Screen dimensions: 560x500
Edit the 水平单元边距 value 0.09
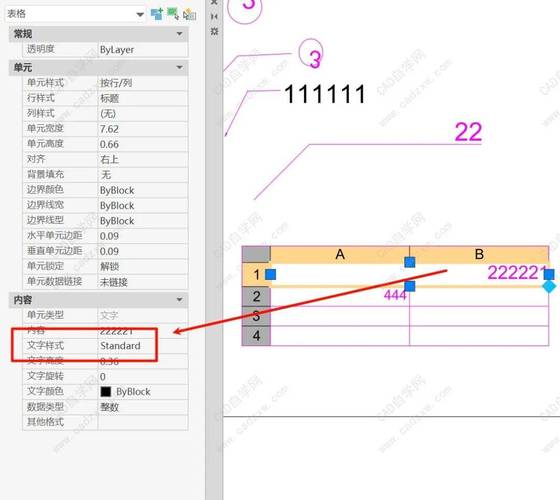coord(142,236)
